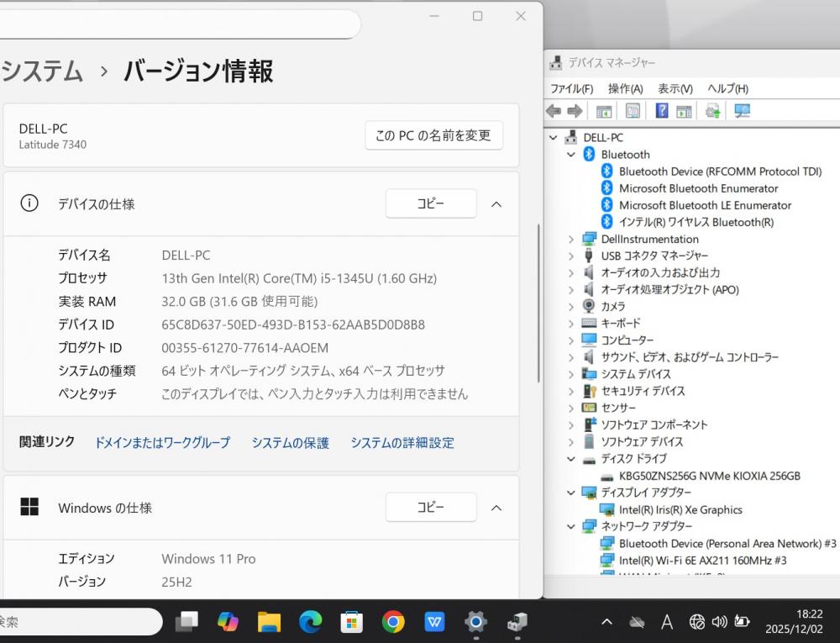Click the volume icon in system tray
This screenshot has width=840, height=643.
pos(719,622)
